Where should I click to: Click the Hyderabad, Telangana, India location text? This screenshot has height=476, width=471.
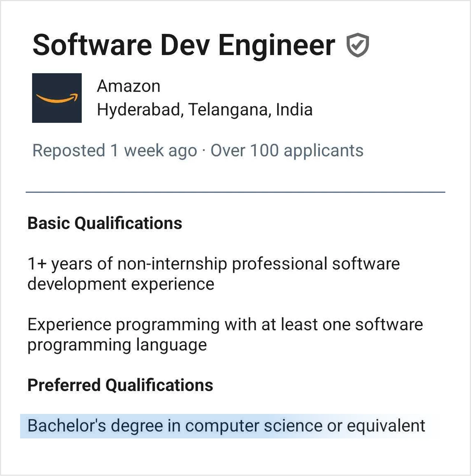[x=205, y=110]
